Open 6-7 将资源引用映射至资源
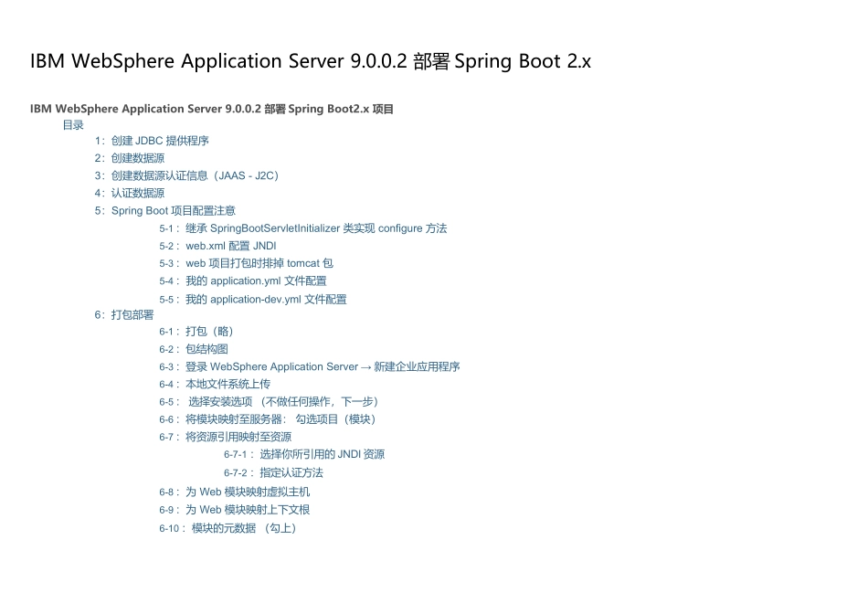This screenshot has height=614, width=868. click(226, 438)
